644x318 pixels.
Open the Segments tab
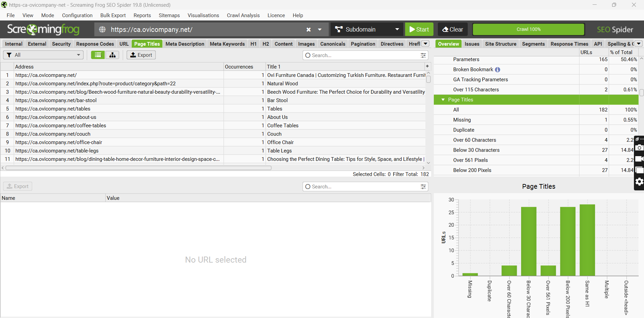pyautogui.click(x=533, y=44)
